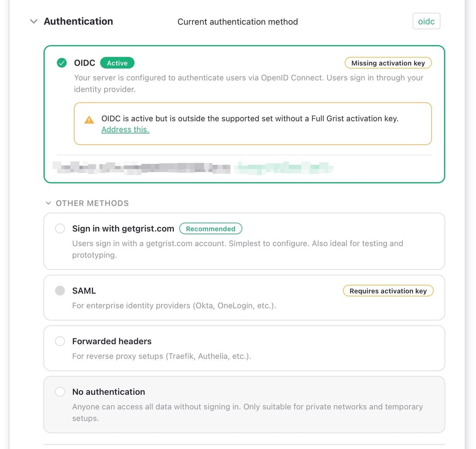Collapse the Authentication section chevron
The height and width of the screenshot is (449, 476).
click(x=33, y=21)
